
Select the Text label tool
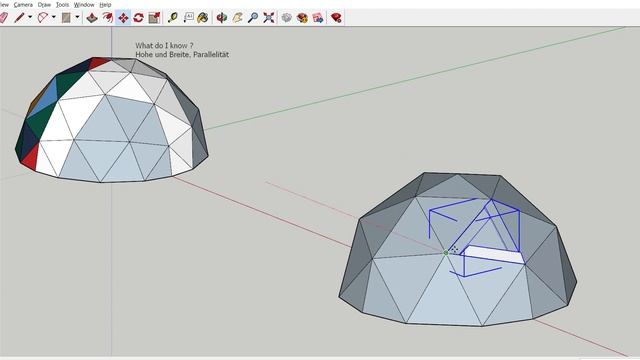(x=188, y=18)
